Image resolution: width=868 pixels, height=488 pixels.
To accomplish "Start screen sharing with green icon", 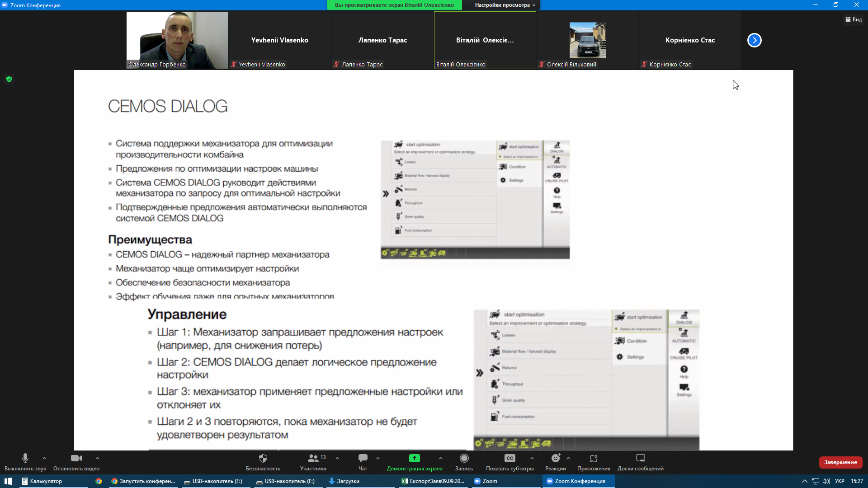I will click(415, 462).
